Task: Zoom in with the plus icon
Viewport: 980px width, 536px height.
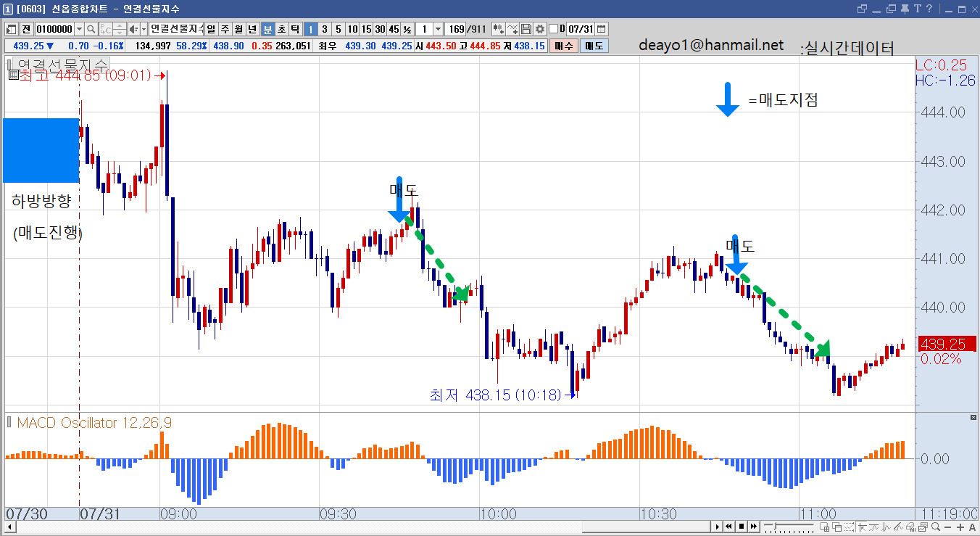Action: tap(960, 527)
